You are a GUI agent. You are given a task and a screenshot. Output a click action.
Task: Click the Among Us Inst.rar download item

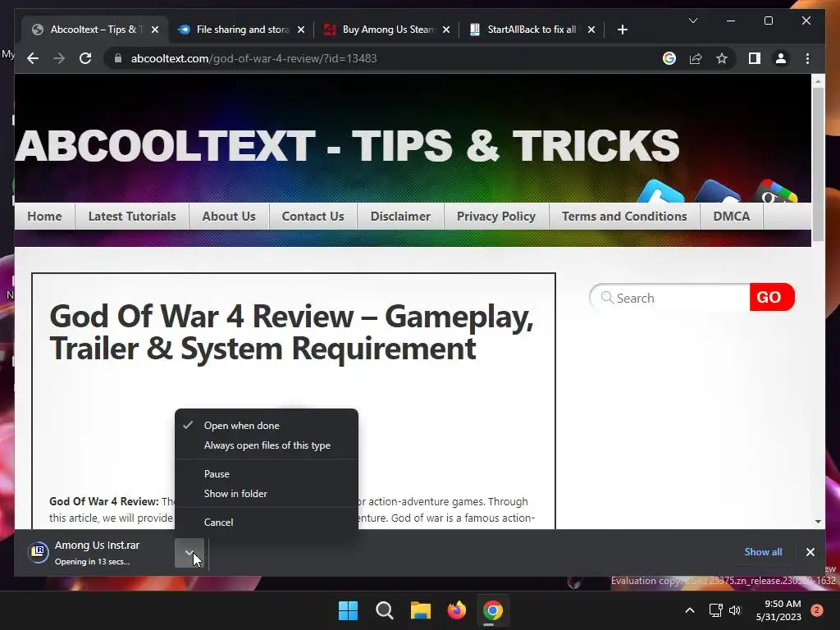point(99,552)
